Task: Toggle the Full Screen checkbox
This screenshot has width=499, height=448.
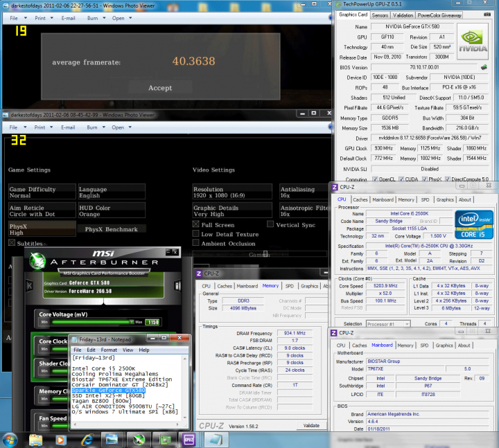Action: click(196, 224)
